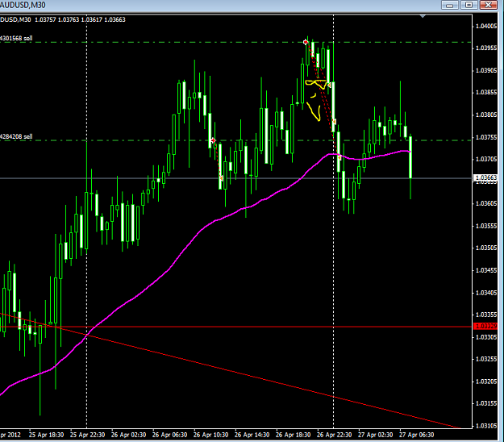
Task: Select the 4284208 sell order label
Action: click(16, 136)
